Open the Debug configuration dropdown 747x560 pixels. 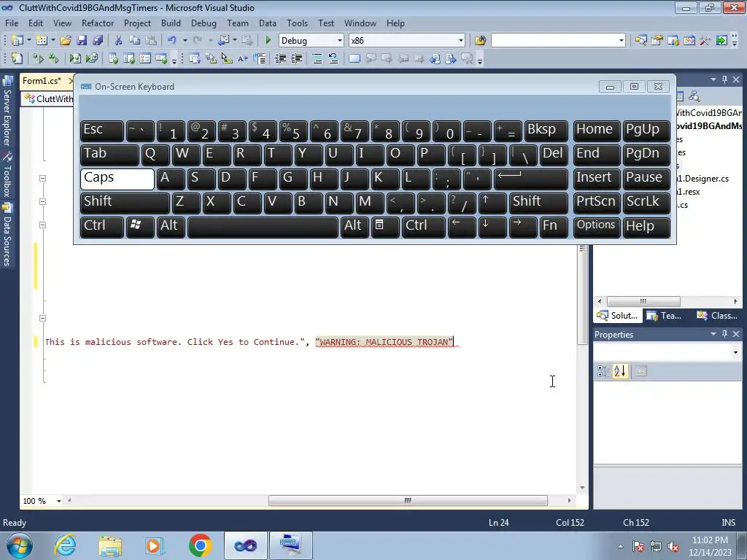(x=340, y=41)
